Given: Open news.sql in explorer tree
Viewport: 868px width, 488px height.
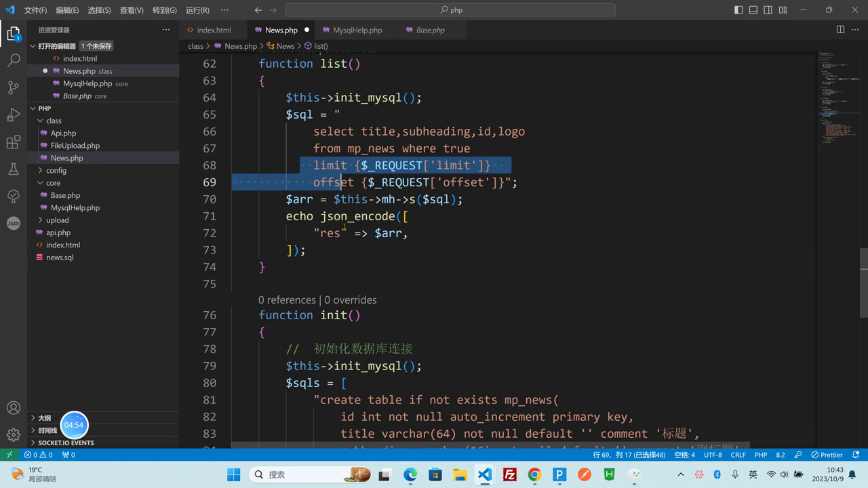Looking at the screenshot, I should [x=103, y=258].
